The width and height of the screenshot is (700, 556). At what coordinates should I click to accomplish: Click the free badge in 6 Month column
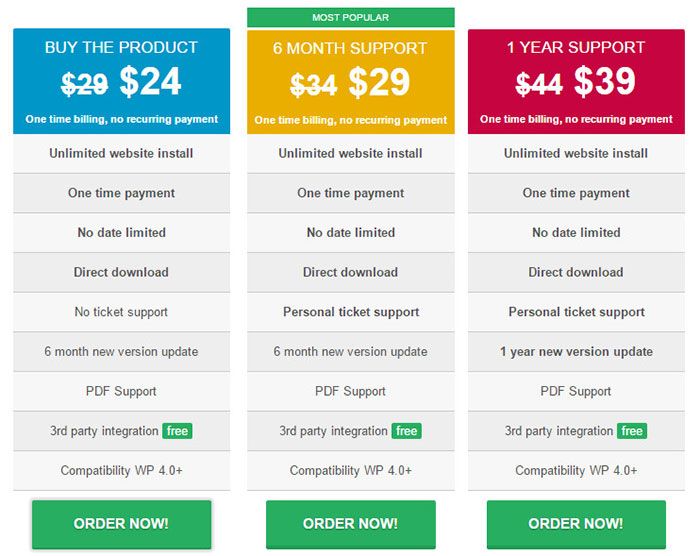click(x=406, y=431)
